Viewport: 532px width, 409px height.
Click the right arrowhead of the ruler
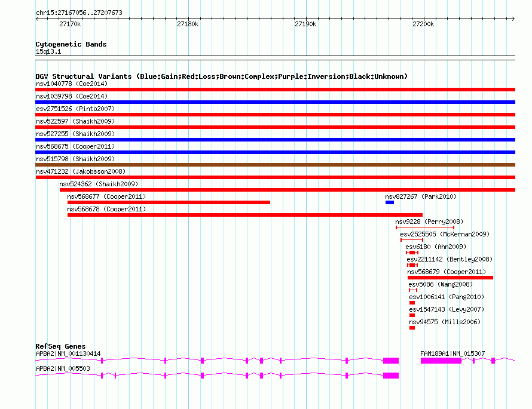tap(513, 19)
